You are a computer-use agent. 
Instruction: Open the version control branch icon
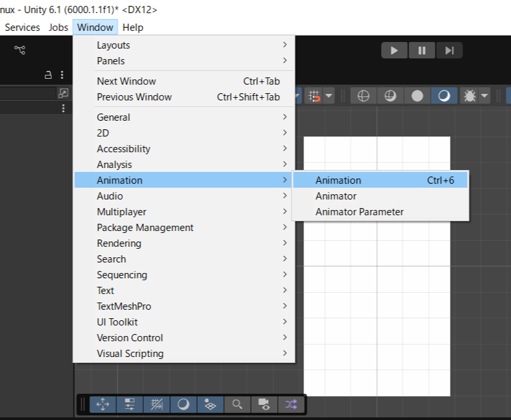click(x=20, y=50)
